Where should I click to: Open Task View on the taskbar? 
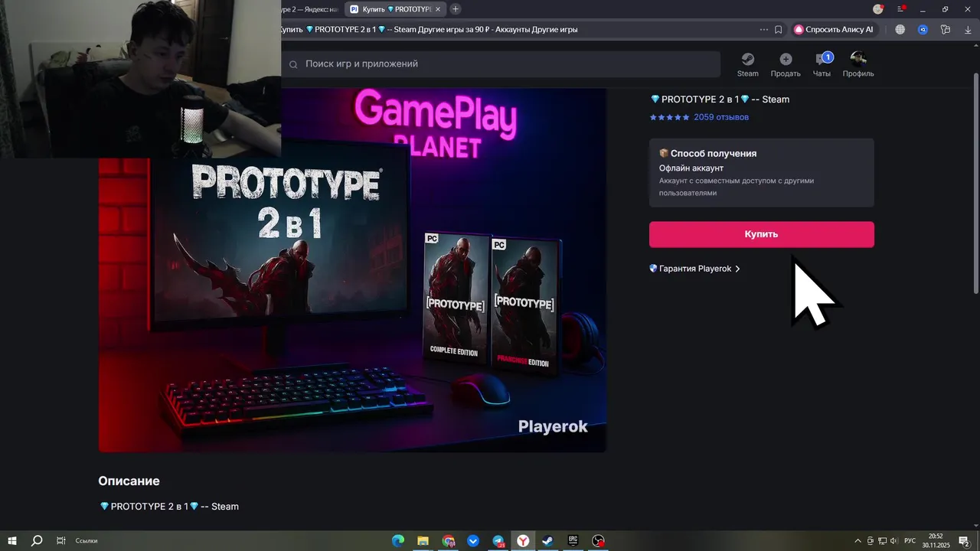click(61, 541)
